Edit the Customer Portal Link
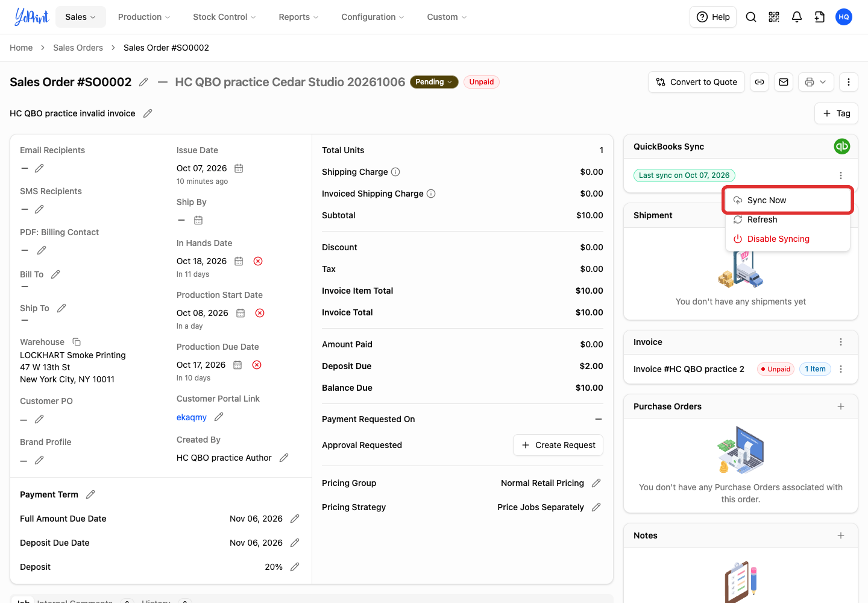Screen dimensions: 868x603 219,417
